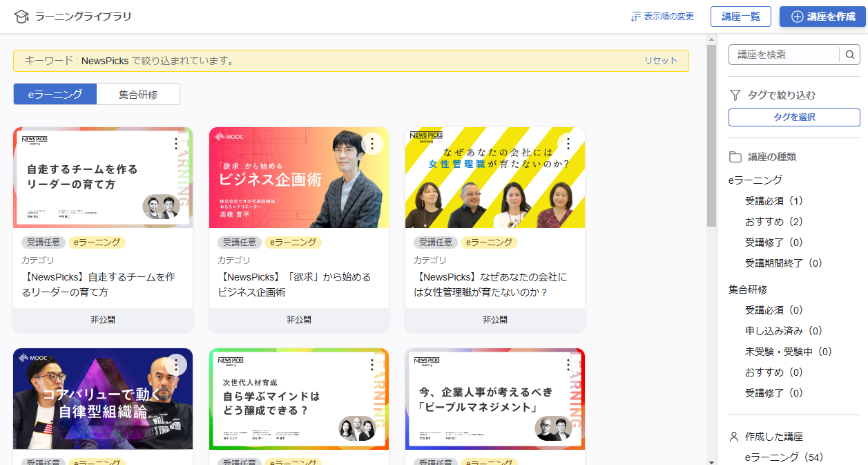Click 非公開 status on ビジネス企画術 card
Viewport: 868px width, 465px height.
[299, 320]
